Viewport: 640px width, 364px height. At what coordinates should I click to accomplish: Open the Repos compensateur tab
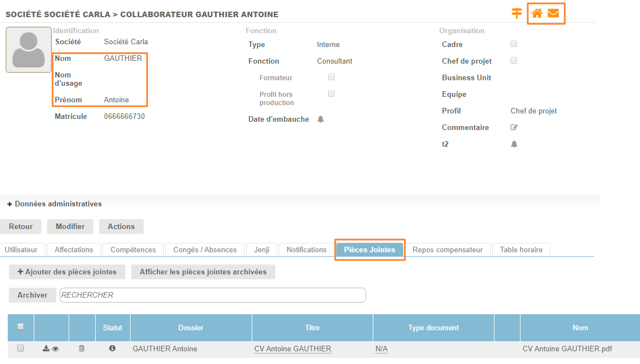pos(448,250)
